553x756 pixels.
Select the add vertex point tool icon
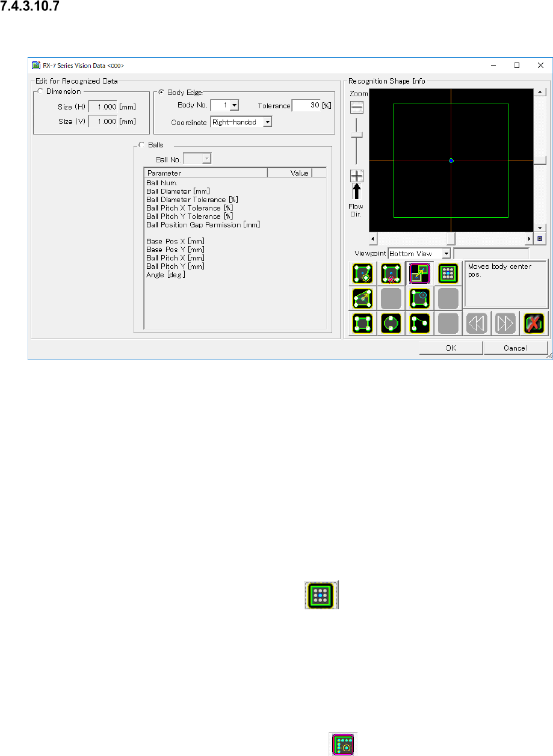(x=363, y=274)
